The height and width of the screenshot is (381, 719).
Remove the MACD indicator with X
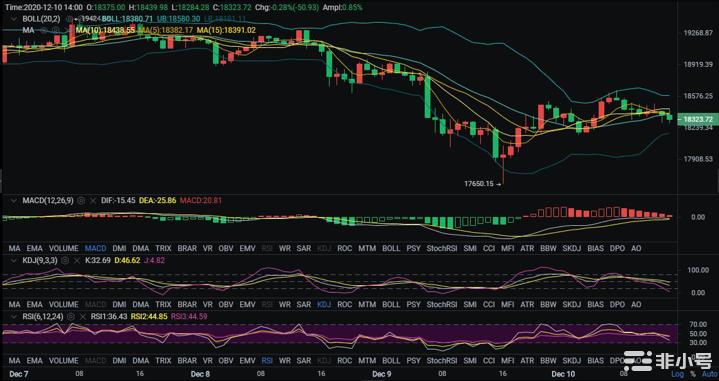(x=93, y=201)
